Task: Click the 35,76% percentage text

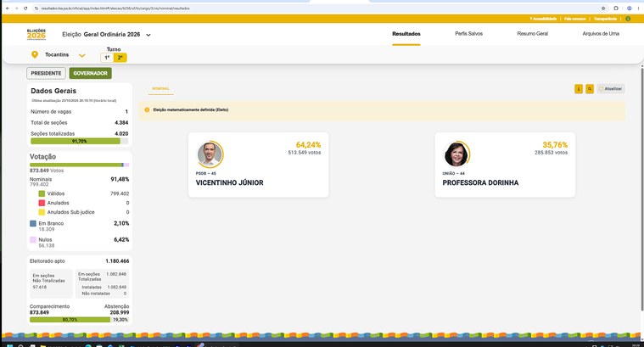Action: (x=555, y=145)
